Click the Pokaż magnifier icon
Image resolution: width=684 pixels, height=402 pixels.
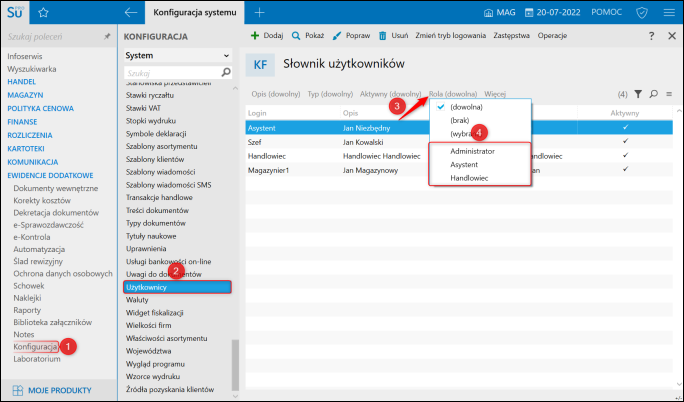[296, 36]
